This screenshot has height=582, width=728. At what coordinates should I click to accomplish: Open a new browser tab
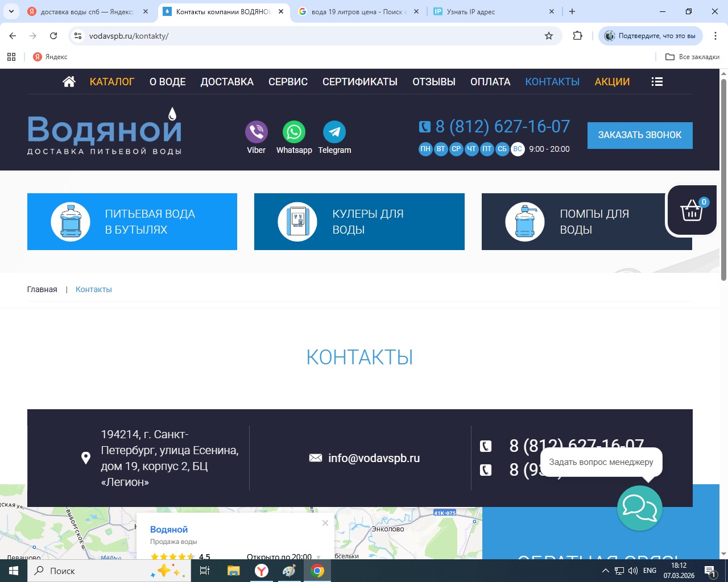pos(572,11)
